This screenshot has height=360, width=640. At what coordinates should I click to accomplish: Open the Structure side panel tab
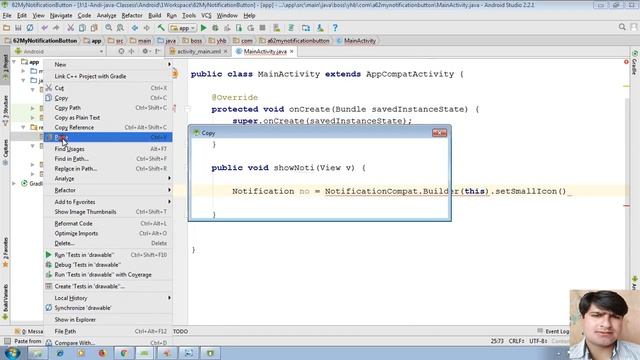coord(5,110)
